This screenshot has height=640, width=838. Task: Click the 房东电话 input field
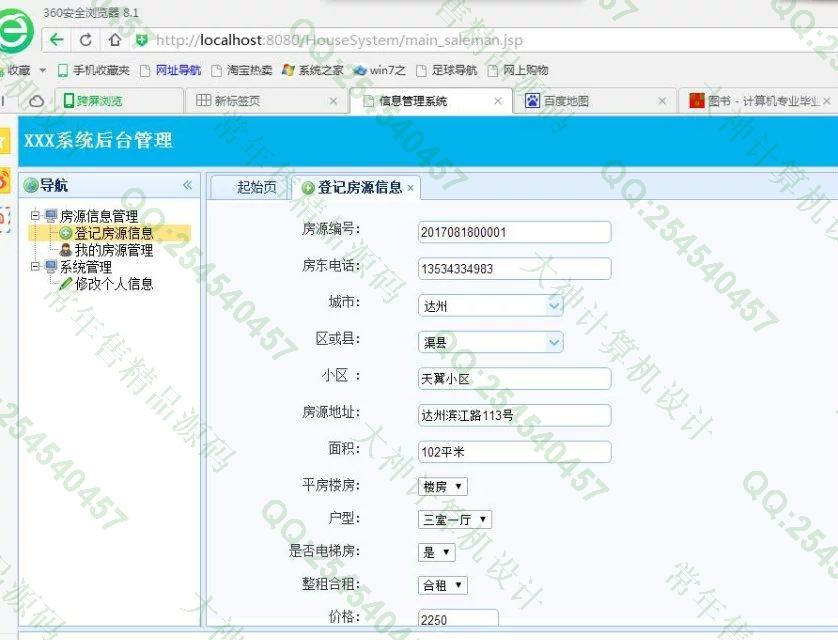point(514,269)
